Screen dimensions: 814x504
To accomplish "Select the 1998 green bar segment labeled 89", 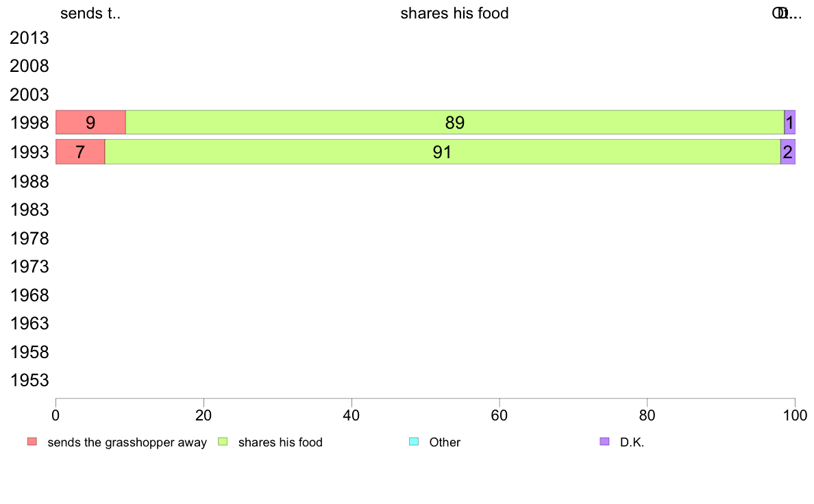I will (455, 123).
